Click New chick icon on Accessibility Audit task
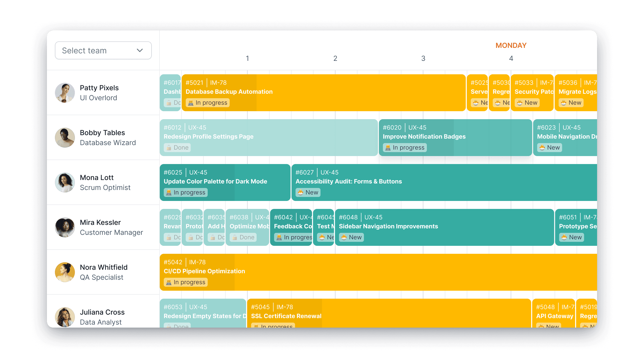Viewport: 644px width, 358px height. tap(301, 192)
